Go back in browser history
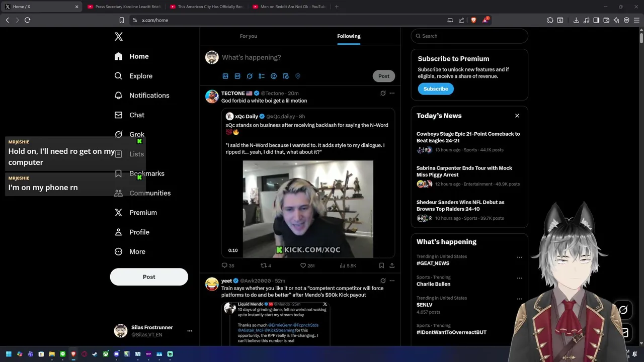Screen dimensions: 644x362 7,20
